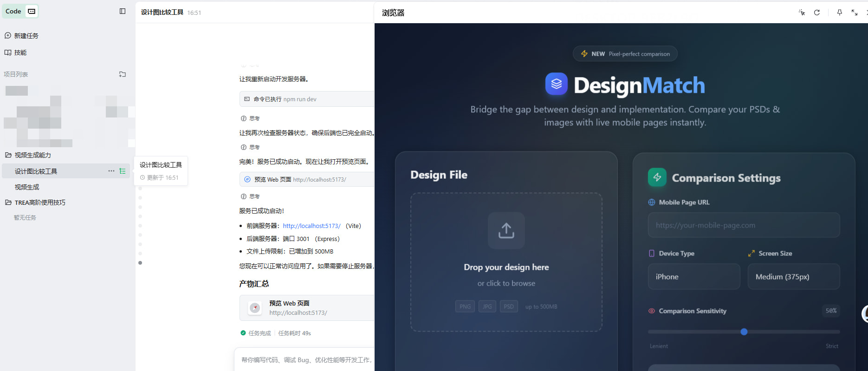This screenshot has width=868, height=371.
Task: Click the upload arrow icon in Design File
Action: click(x=506, y=230)
